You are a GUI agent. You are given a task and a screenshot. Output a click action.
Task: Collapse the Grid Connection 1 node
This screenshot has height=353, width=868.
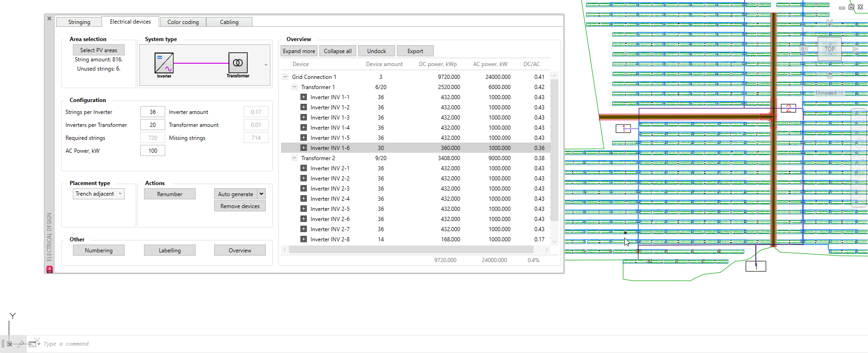[285, 77]
